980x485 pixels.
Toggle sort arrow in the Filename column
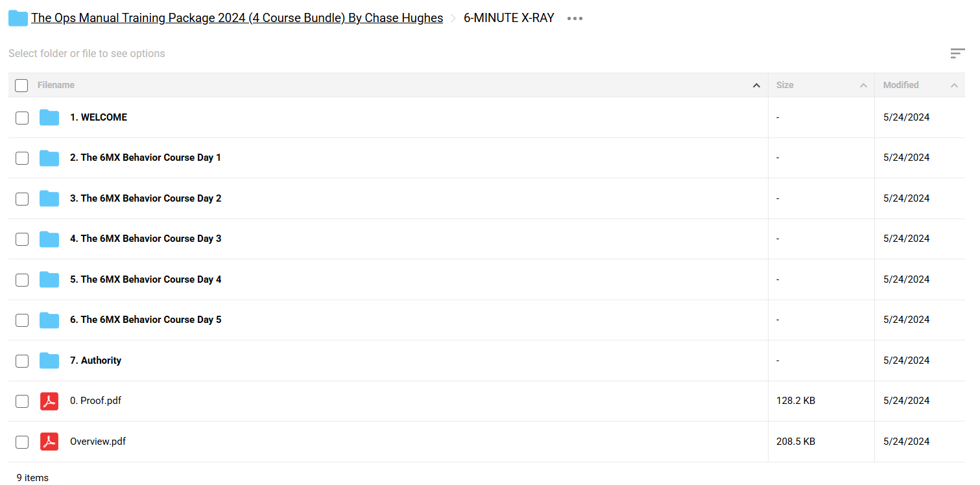coord(756,85)
